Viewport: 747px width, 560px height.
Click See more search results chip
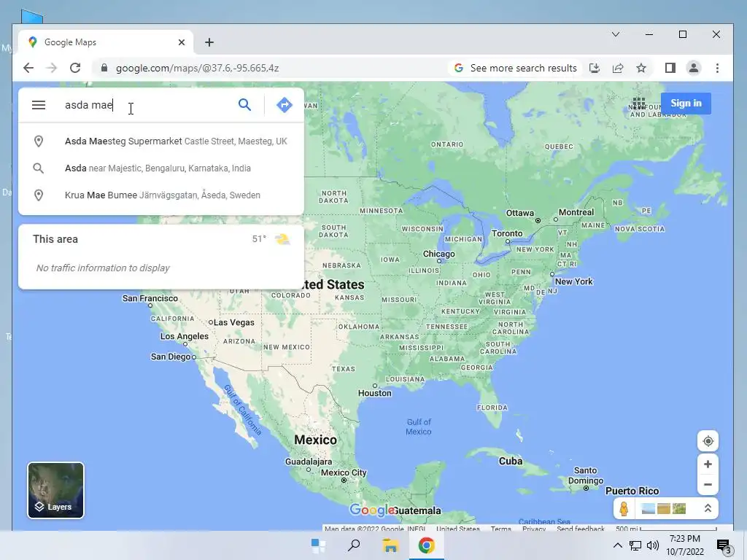[x=516, y=68]
